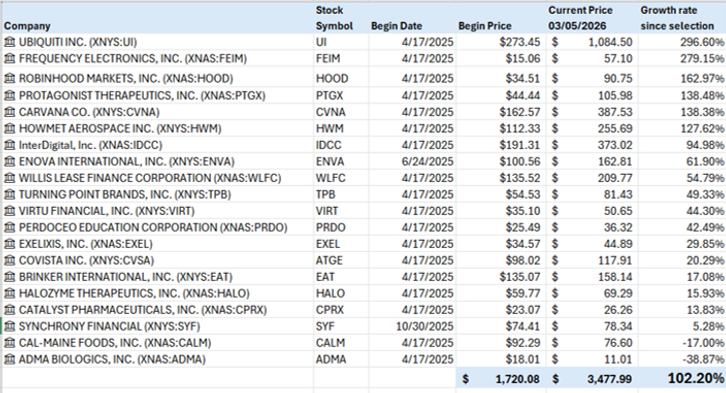This screenshot has width=726, height=393.
Task: Click the stock icon beside FREQUENCY ELECTRONICS
Action: (9, 59)
